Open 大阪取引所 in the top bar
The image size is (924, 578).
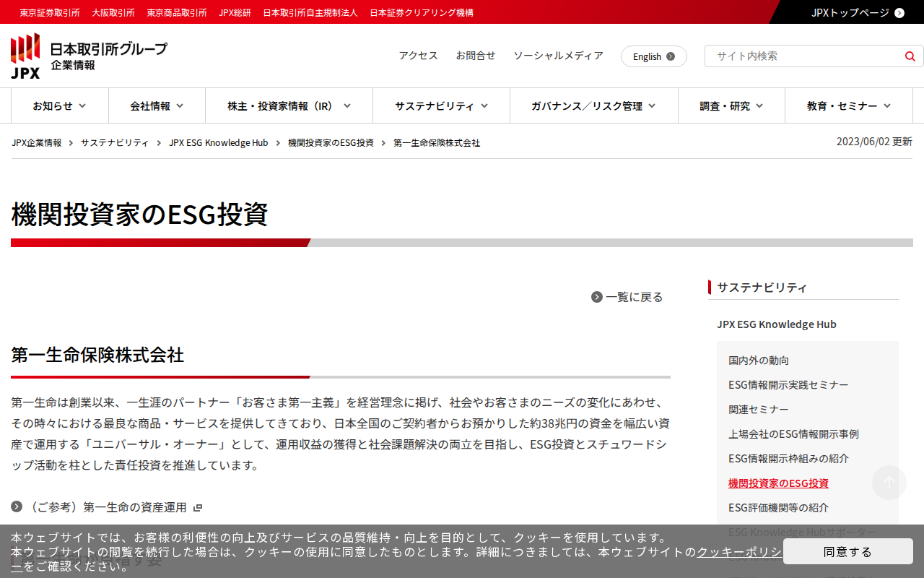(x=113, y=12)
